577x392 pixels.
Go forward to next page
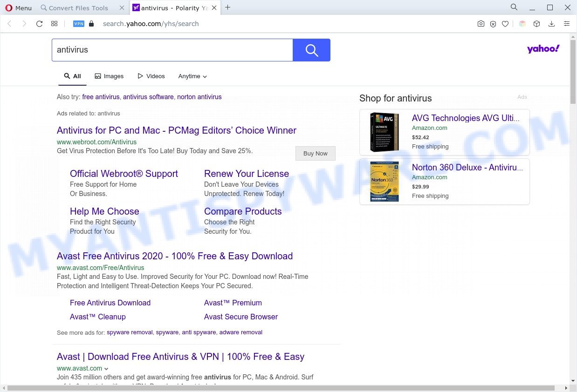(24, 24)
